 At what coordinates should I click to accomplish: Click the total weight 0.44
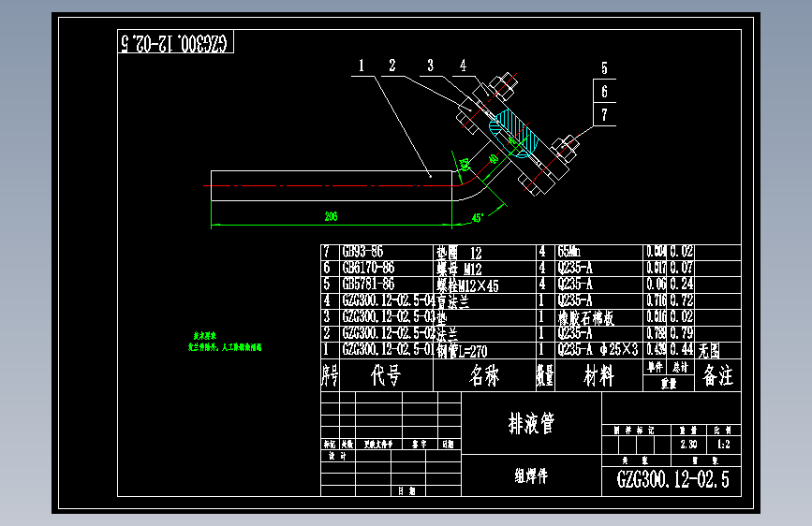pos(681,349)
